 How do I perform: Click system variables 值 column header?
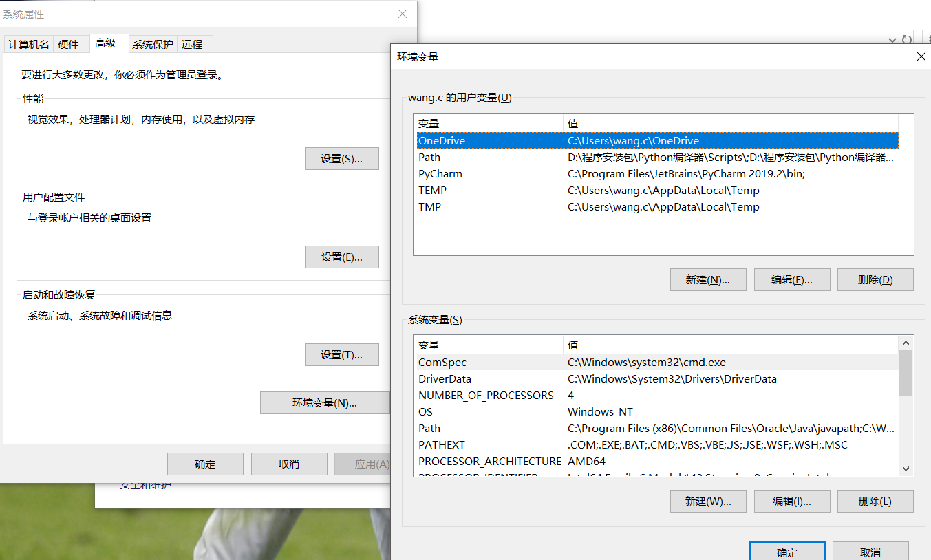coord(731,345)
